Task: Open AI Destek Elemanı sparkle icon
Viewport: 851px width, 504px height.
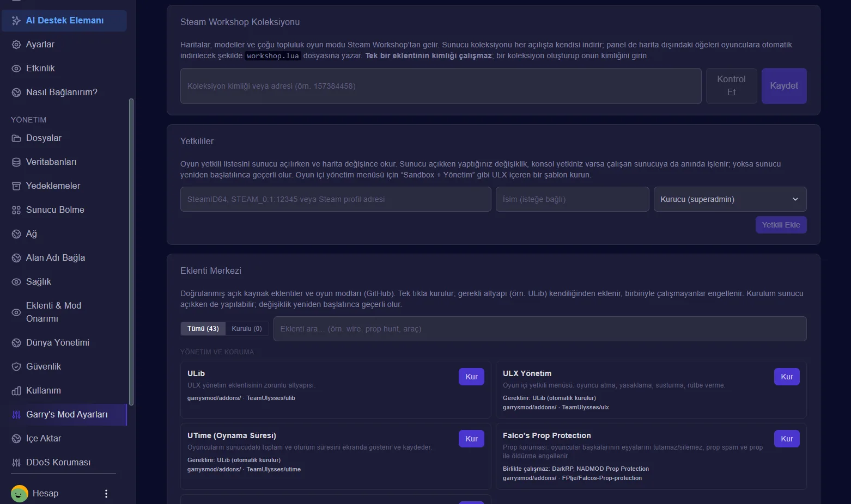Action: pos(16,21)
